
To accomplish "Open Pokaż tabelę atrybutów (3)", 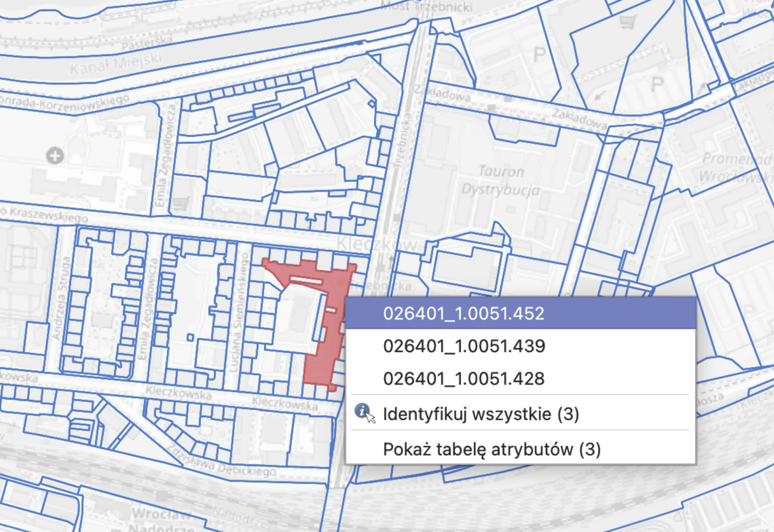I will coord(521,449).
